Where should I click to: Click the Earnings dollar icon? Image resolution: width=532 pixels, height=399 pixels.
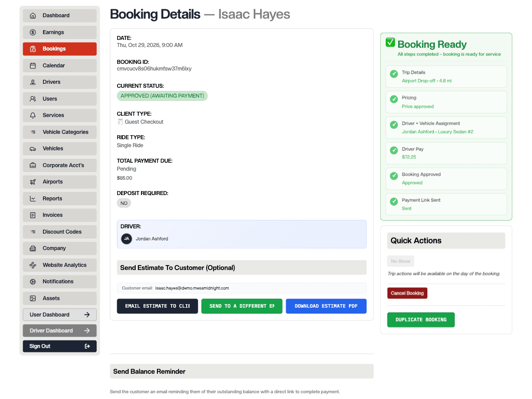(x=33, y=32)
